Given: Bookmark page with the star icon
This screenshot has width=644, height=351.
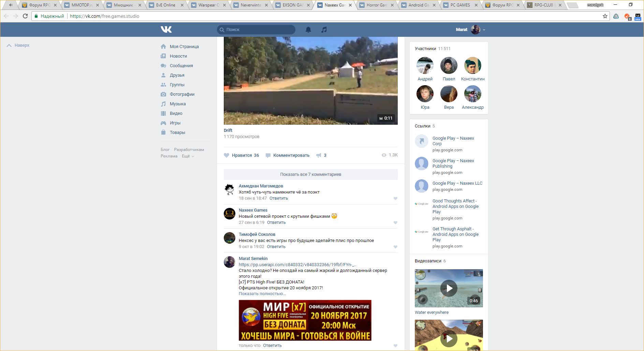Looking at the screenshot, I should point(605,16).
